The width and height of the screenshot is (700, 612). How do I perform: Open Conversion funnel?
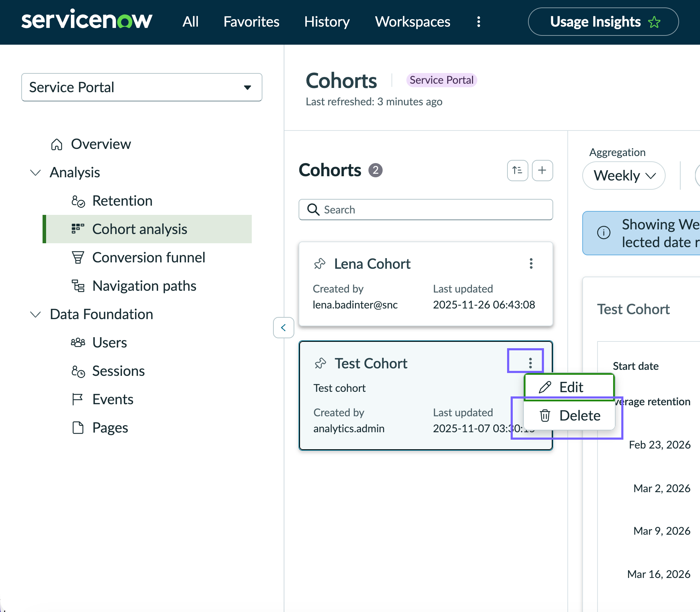[149, 257]
